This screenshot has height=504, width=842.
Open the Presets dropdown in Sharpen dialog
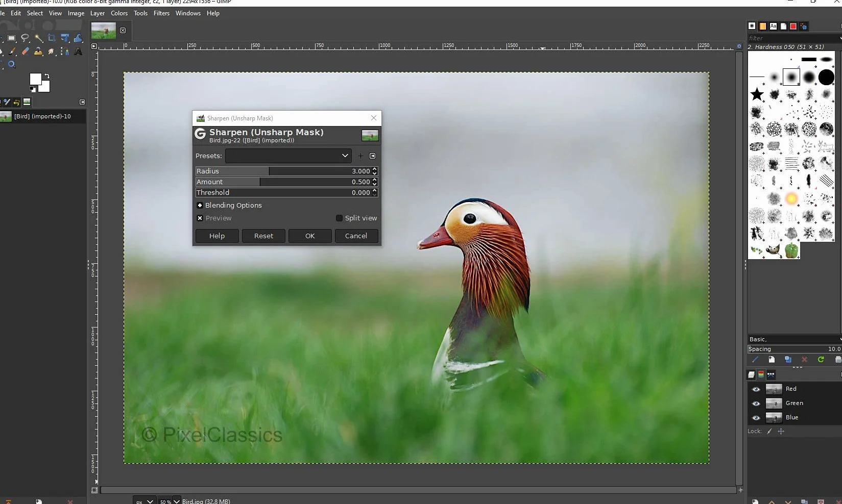click(x=288, y=156)
